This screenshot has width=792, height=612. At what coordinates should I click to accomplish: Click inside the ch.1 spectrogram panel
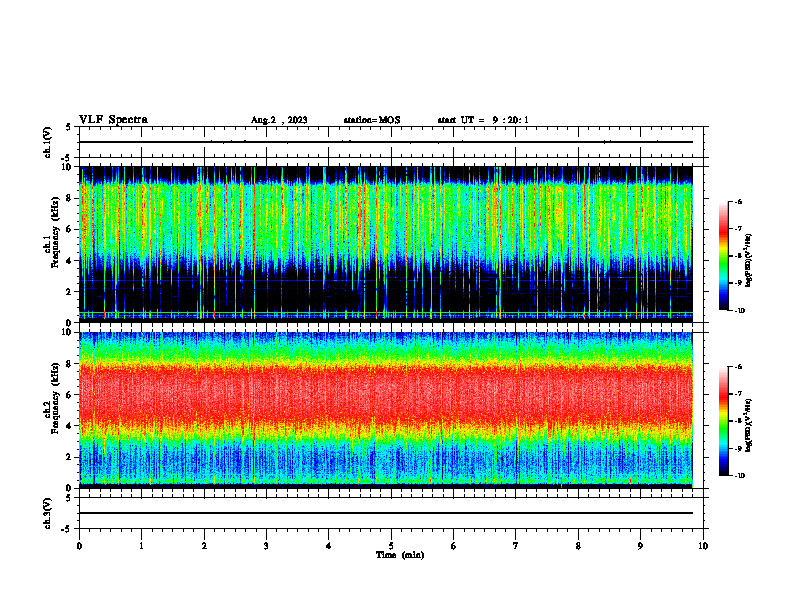[386, 244]
